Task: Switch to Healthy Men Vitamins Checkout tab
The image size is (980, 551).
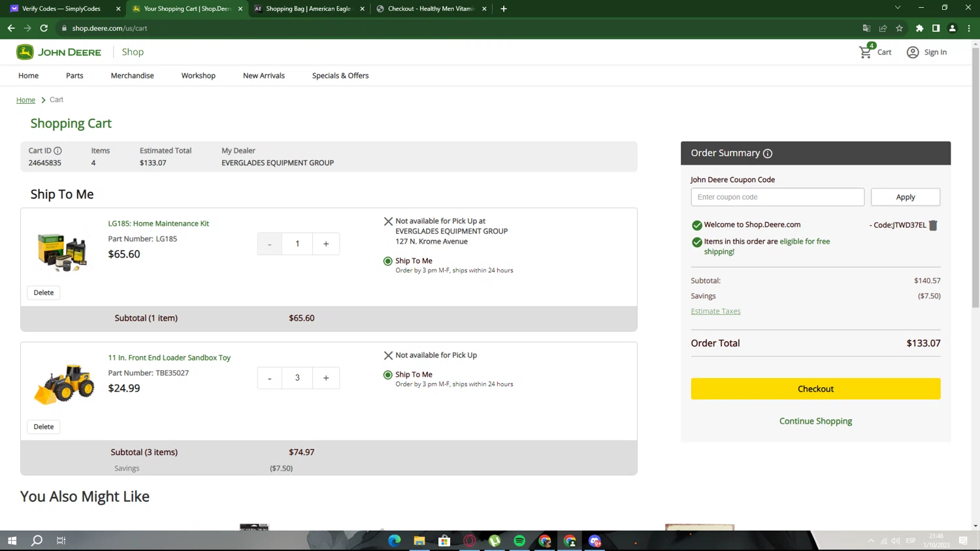Action: pos(430,8)
